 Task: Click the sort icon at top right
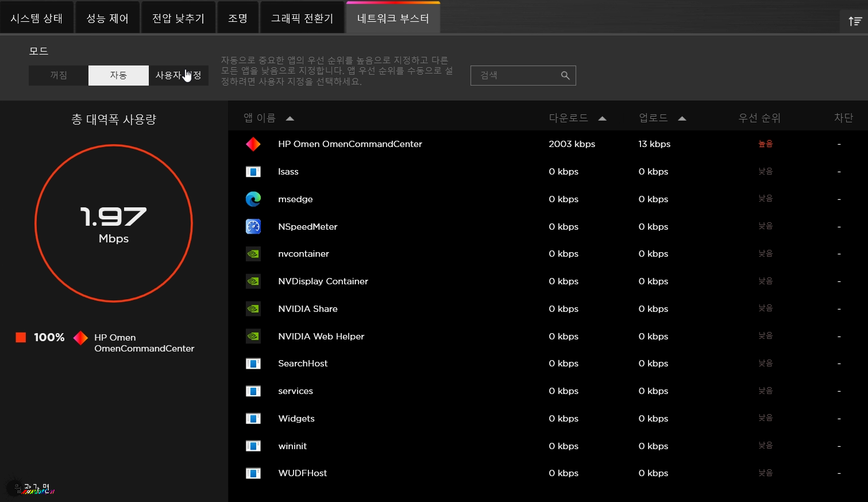point(855,21)
